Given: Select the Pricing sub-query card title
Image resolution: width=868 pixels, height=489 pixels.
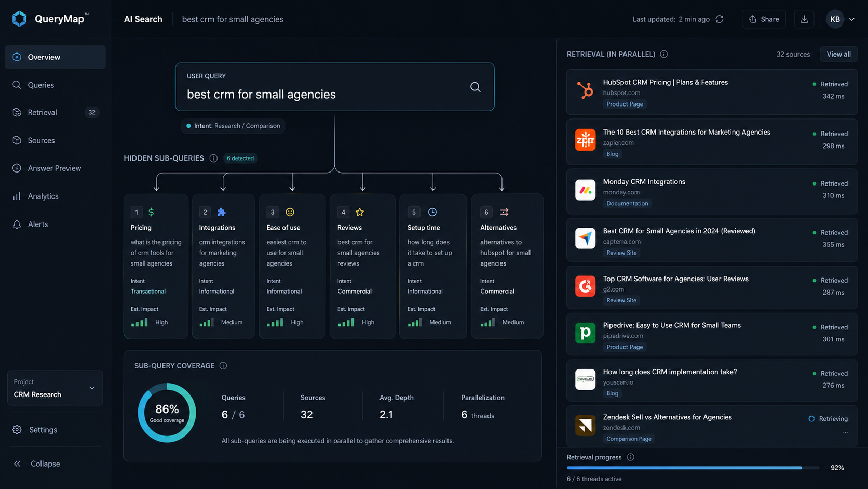Looking at the screenshot, I should click(x=141, y=228).
